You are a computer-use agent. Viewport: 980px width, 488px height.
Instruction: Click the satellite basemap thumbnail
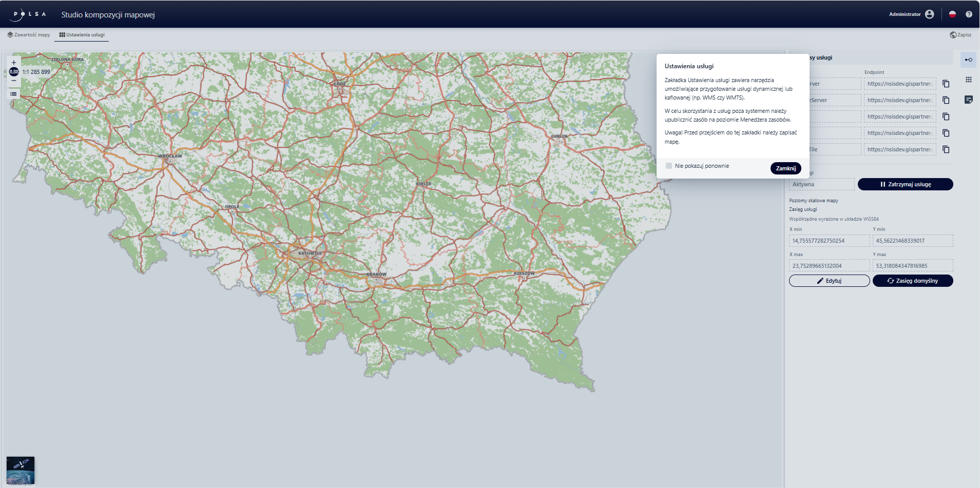[x=21, y=470]
